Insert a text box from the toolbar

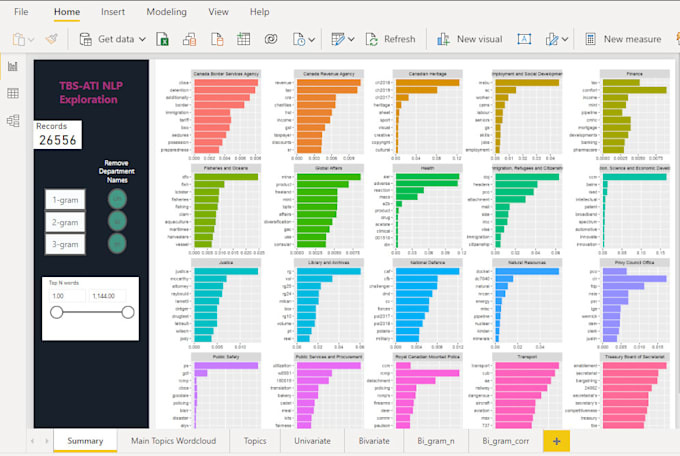tap(524, 39)
